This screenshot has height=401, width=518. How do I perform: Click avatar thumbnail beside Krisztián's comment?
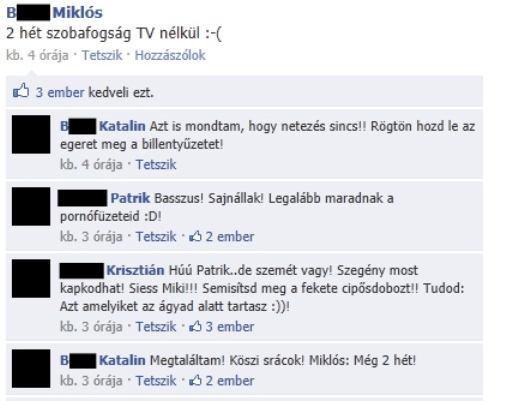[x=31, y=278]
